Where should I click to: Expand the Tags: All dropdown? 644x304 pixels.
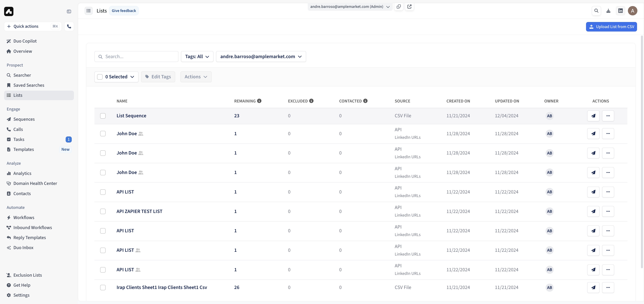click(x=197, y=57)
